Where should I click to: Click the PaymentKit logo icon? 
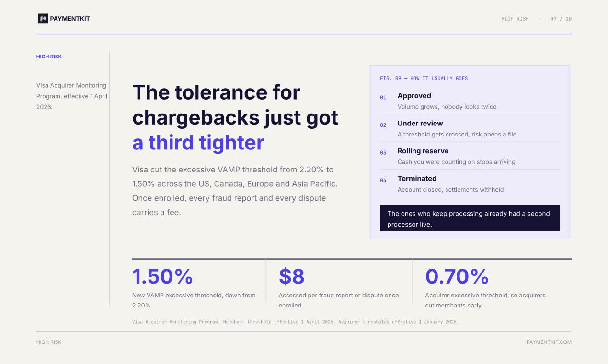43,19
